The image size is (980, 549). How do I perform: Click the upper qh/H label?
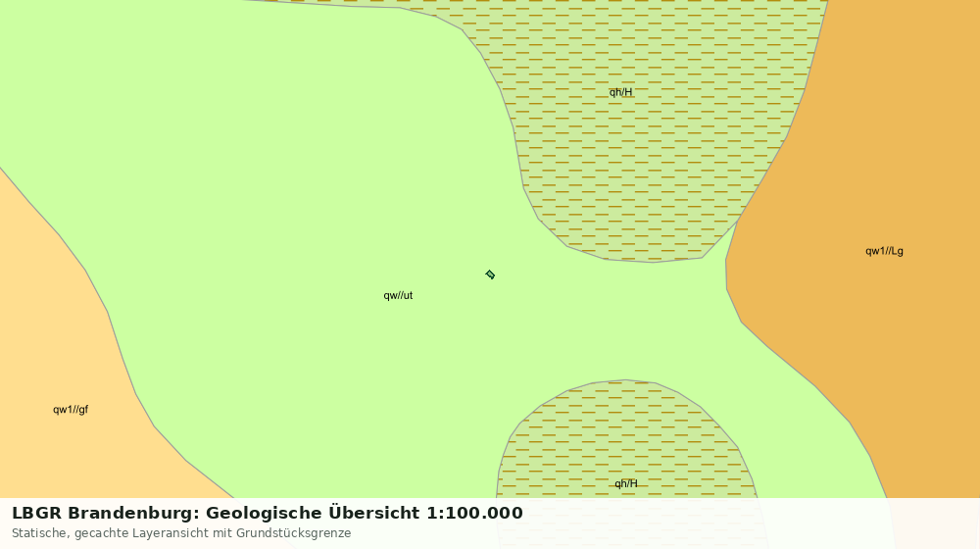coord(620,92)
